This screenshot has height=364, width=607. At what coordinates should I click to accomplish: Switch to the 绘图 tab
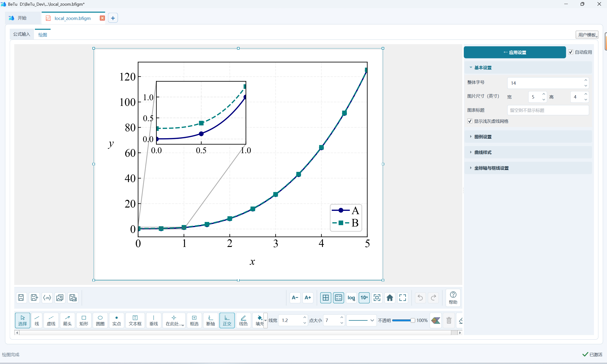pos(43,35)
